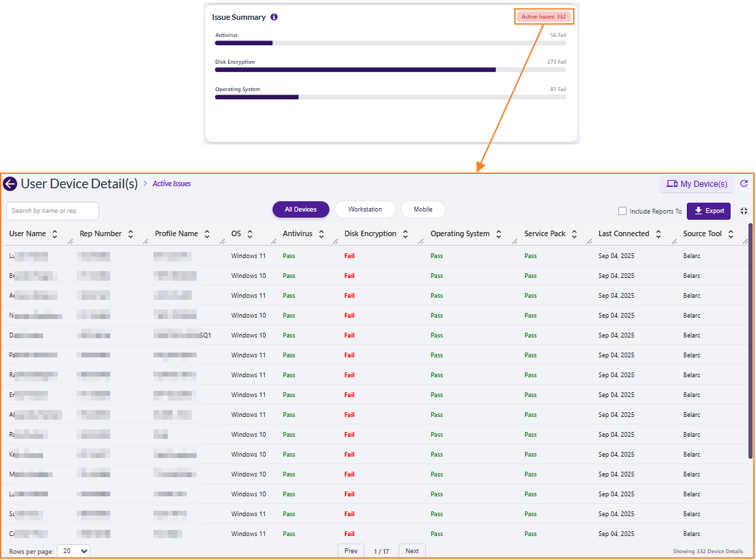756x560 pixels.
Task: Click the info icon beside Issue Summary
Action: (273, 16)
